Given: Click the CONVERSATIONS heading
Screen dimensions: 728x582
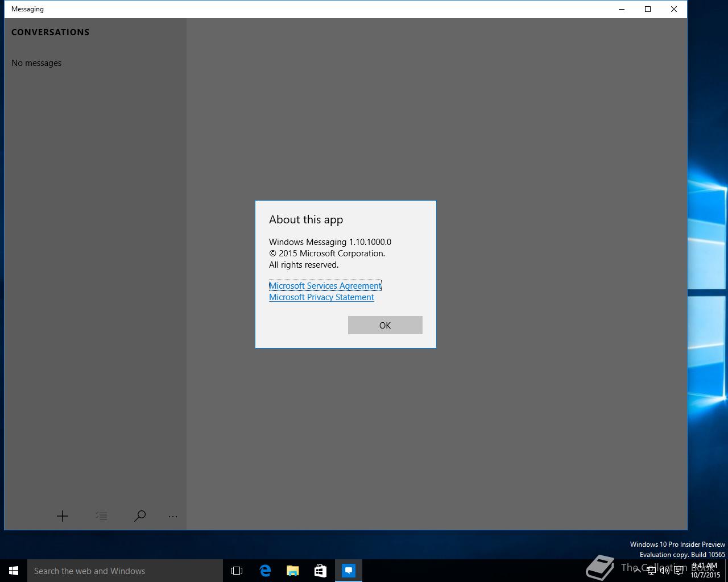Looking at the screenshot, I should (x=51, y=32).
